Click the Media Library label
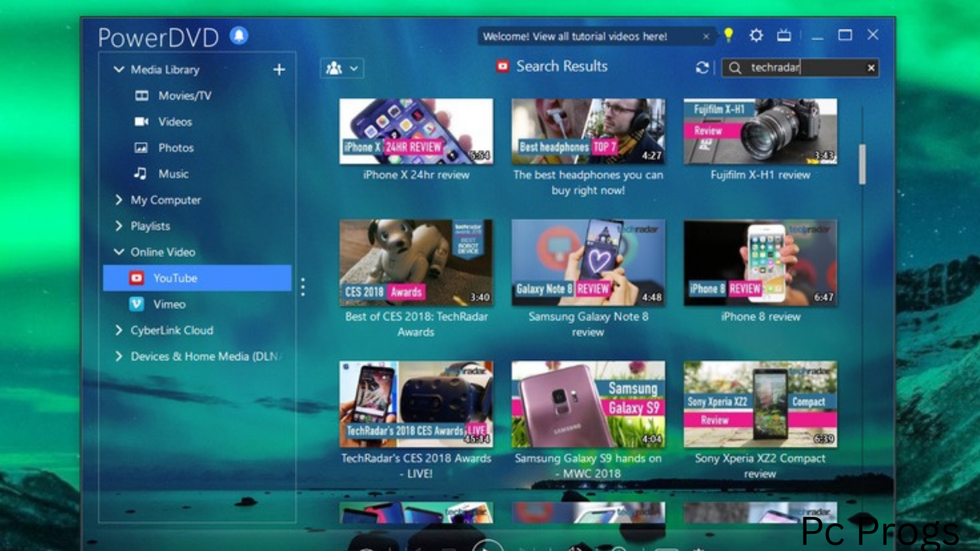 click(x=165, y=70)
